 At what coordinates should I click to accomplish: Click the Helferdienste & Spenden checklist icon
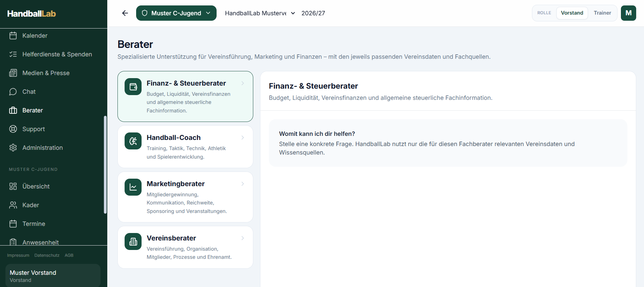(x=13, y=54)
